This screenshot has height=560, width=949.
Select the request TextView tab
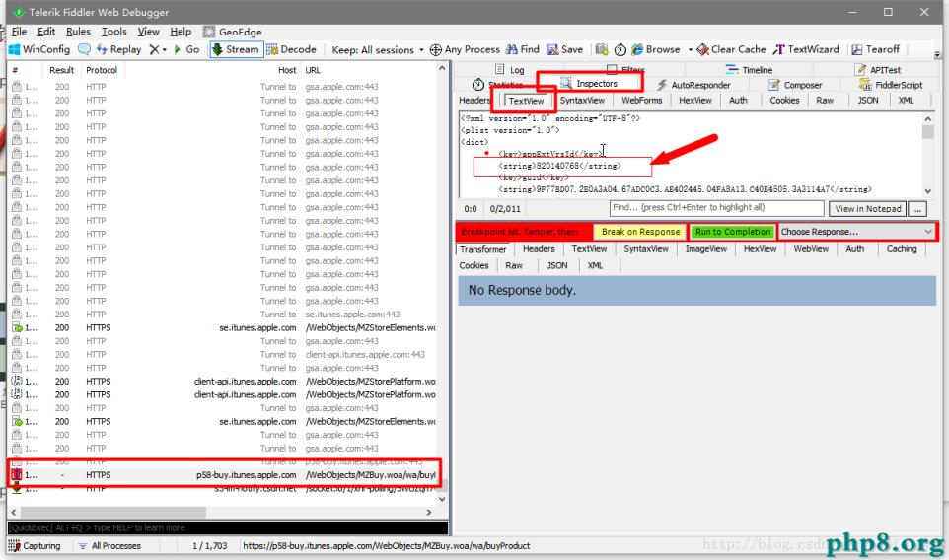(526, 101)
